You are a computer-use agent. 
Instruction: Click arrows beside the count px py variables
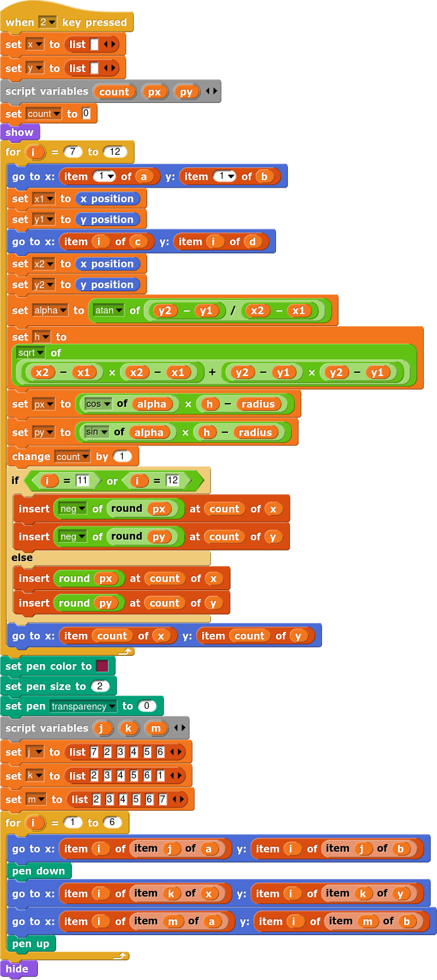pyautogui.click(x=211, y=92)
